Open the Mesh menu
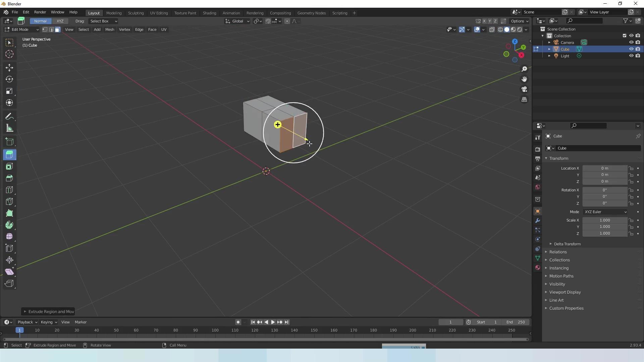Screen dimensions: 644x362 point(110,29)
